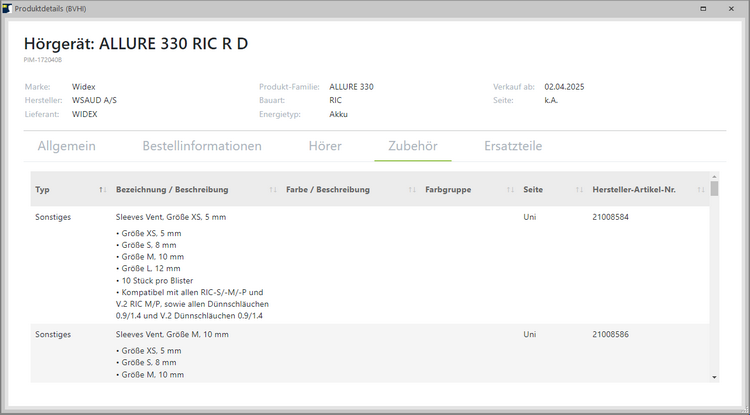The width and height of the screenshot is (750, 415).
Task: Click the scrollbar up arrow
Action: click(x=714, y=177)
